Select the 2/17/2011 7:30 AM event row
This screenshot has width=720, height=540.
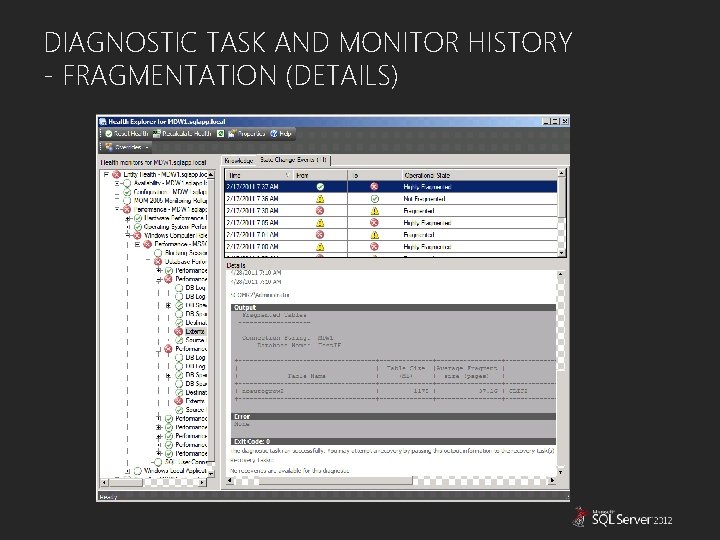[x=391, y=211]
